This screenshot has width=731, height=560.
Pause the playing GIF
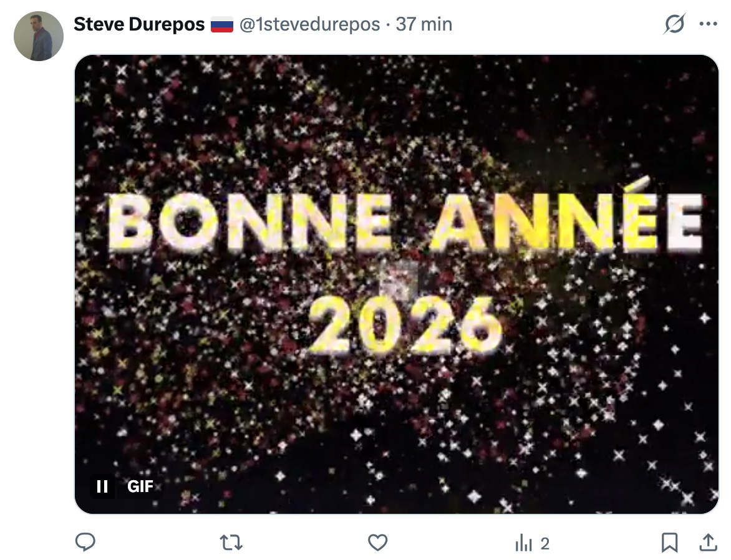pos(102,486)
